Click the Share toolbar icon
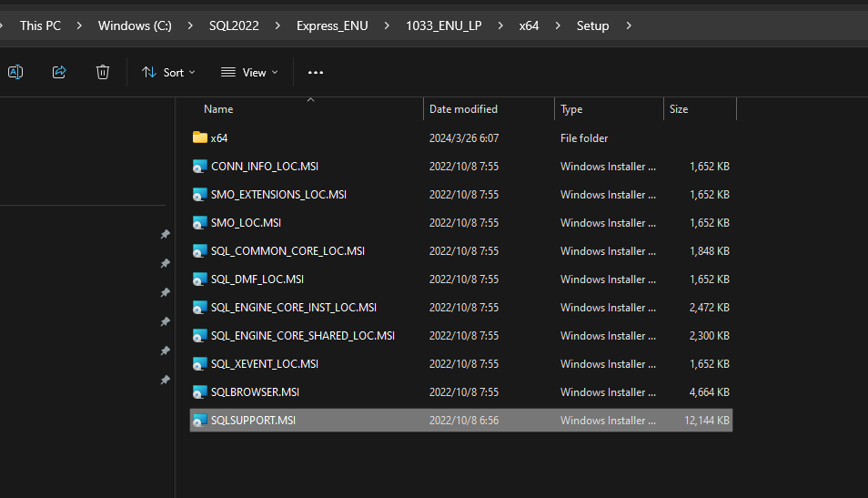Viewport: 868px width, 498px height. (59, 72)
